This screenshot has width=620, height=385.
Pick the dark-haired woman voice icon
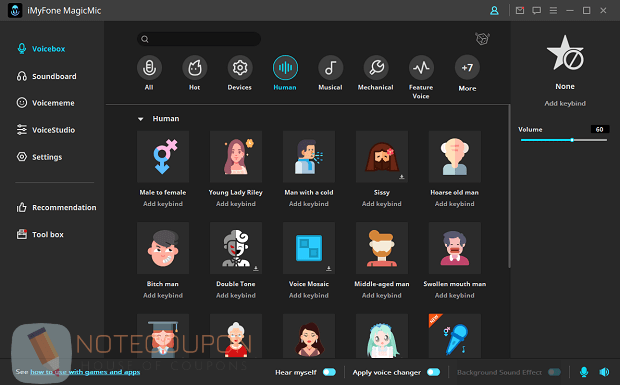pos(309,336)
